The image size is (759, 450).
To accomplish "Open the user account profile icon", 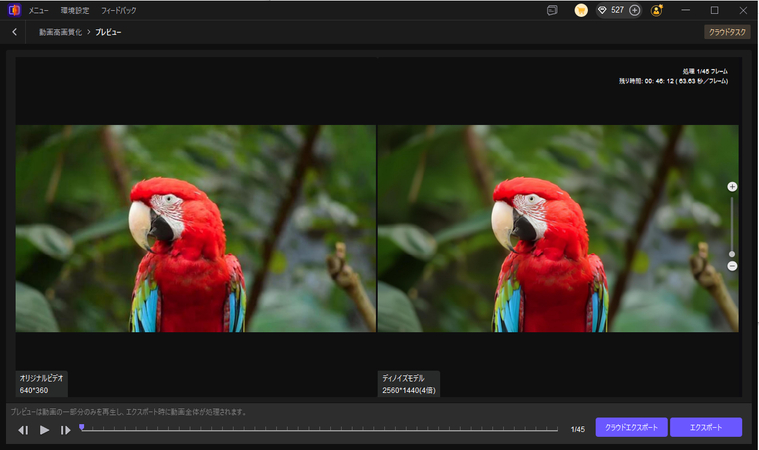I will [x=657, y=10].
